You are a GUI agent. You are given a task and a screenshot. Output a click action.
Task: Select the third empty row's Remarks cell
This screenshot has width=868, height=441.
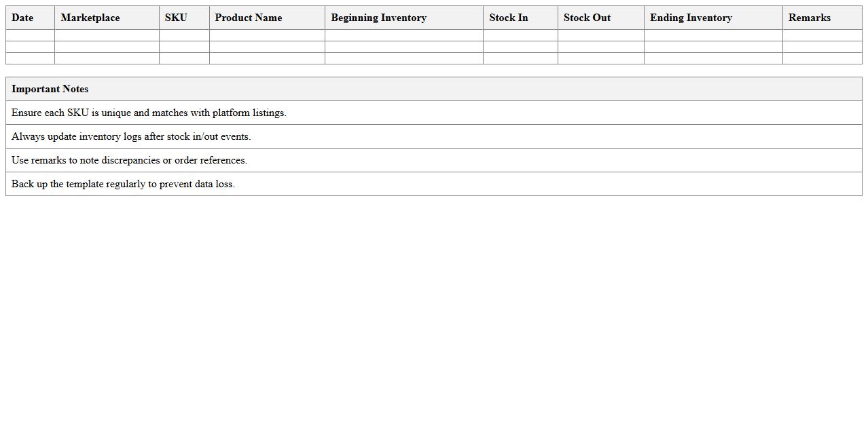click(x=822, y=58)
